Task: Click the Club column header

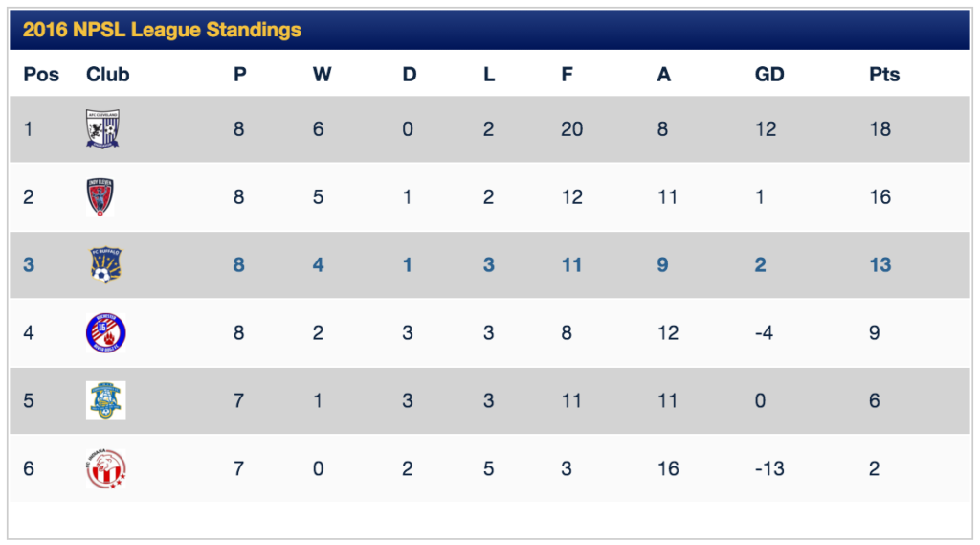Action: (x=107, y=75)
